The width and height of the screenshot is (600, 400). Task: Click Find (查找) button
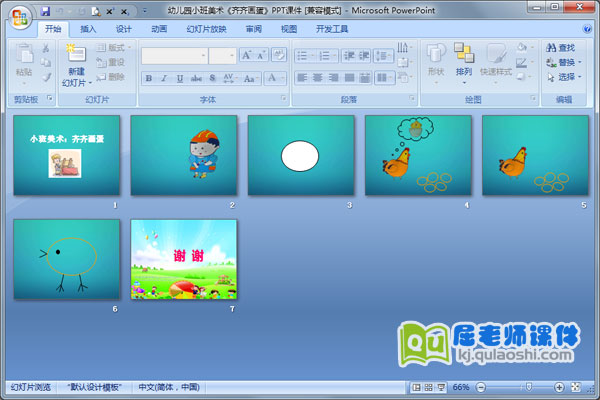point(561,48)
